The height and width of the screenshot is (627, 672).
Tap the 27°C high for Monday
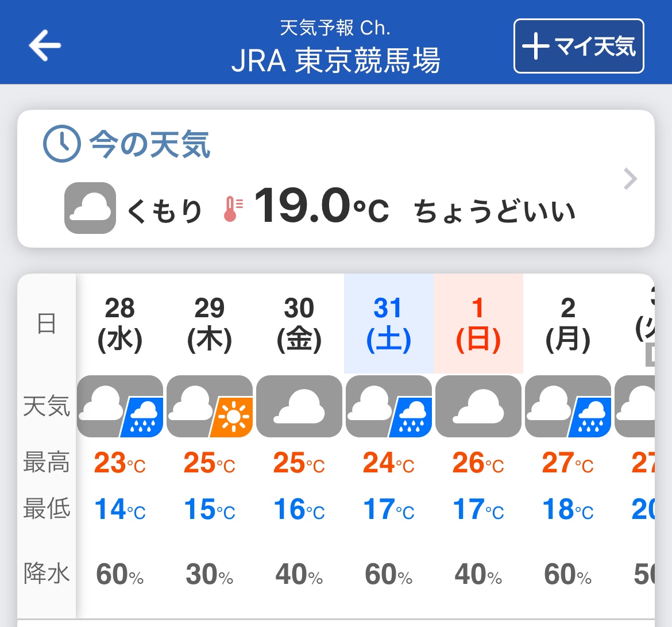(x=568, y=463)
